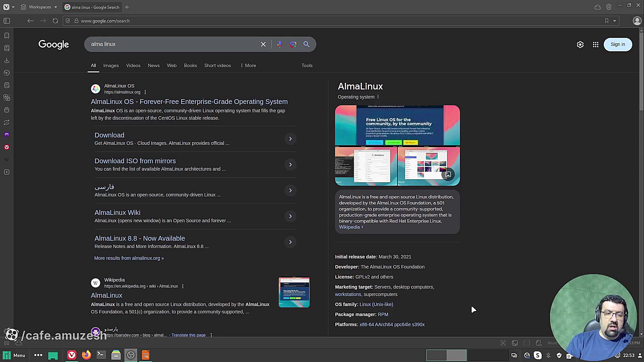Open Wikipedia web panel in sidebar
The height and width of the screenshot is (362, 644).
click(7, 160)
